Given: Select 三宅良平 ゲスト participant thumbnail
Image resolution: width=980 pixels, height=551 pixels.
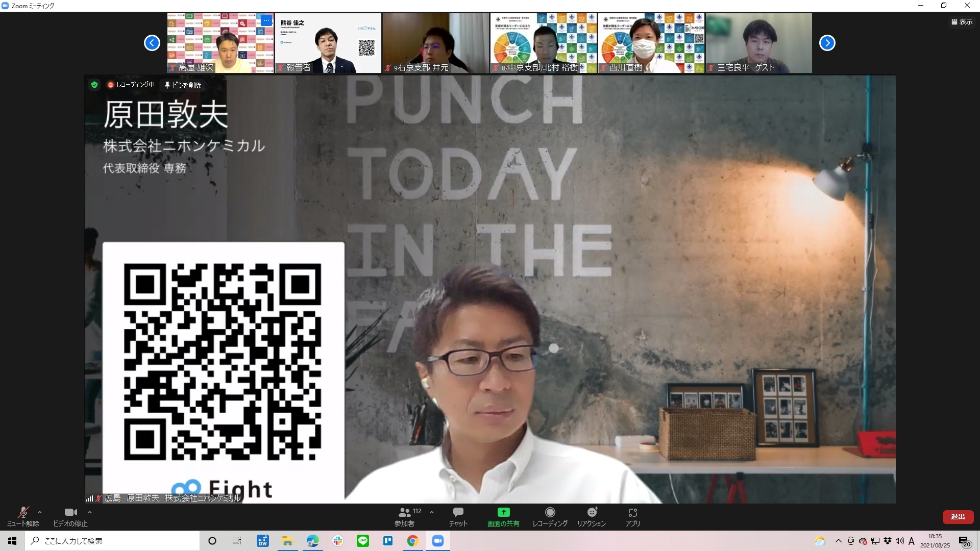Looking at the screenshot, I should 759,43.
